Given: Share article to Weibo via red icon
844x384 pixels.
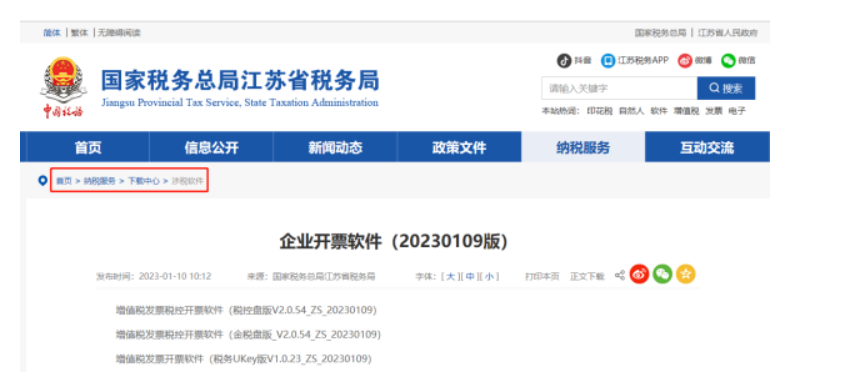Looking at the screenshot, I should pos(639,274).
